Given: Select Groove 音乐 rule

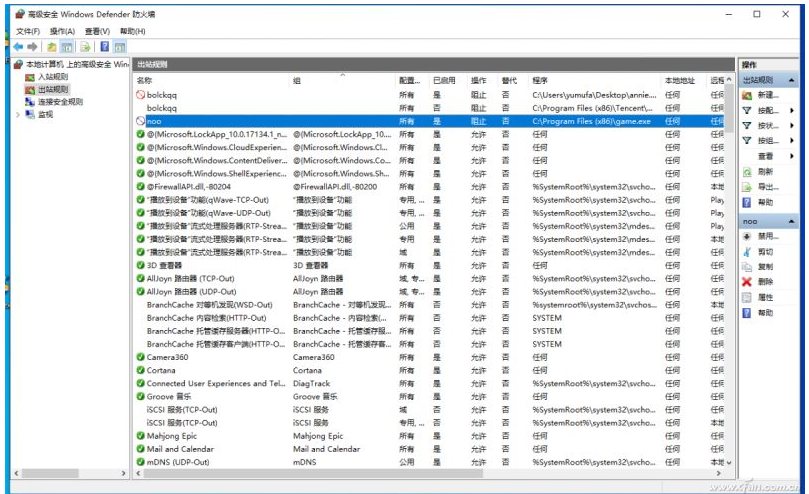Looking at the screenshot, I should pyautogui.click(x=429, y=396).
